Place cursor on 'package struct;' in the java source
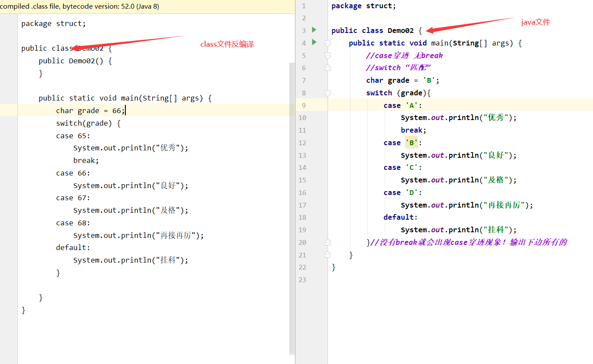 click(x=364, y=6)
